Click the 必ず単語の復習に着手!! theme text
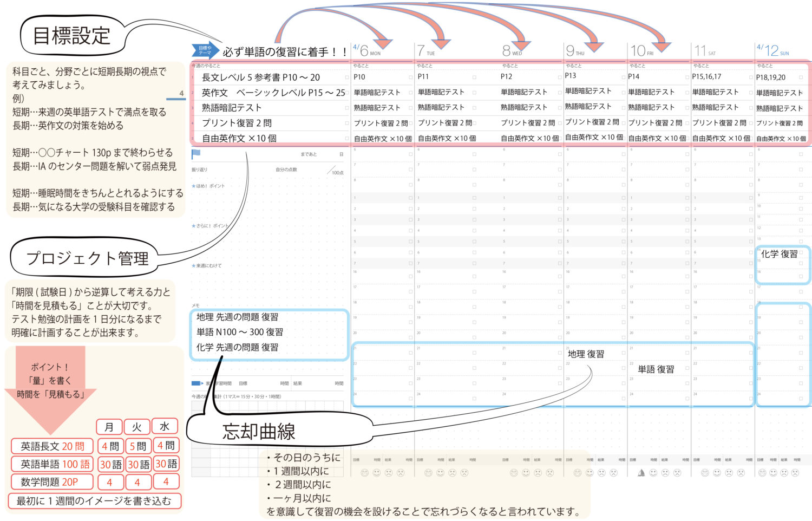This screenshot has width=812, height=521. click(x=285, y=51)
